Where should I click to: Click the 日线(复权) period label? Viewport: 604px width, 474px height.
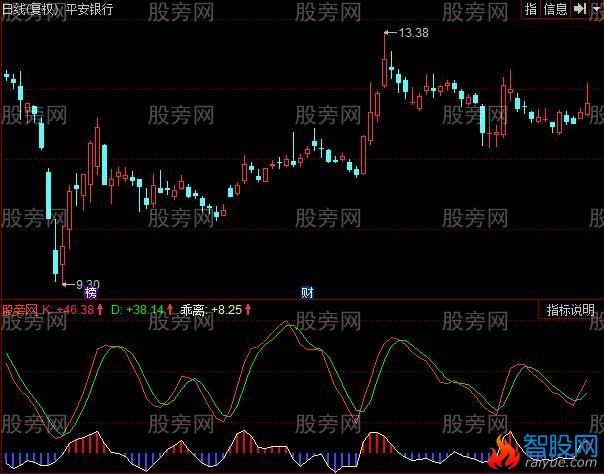pos(30,8)
